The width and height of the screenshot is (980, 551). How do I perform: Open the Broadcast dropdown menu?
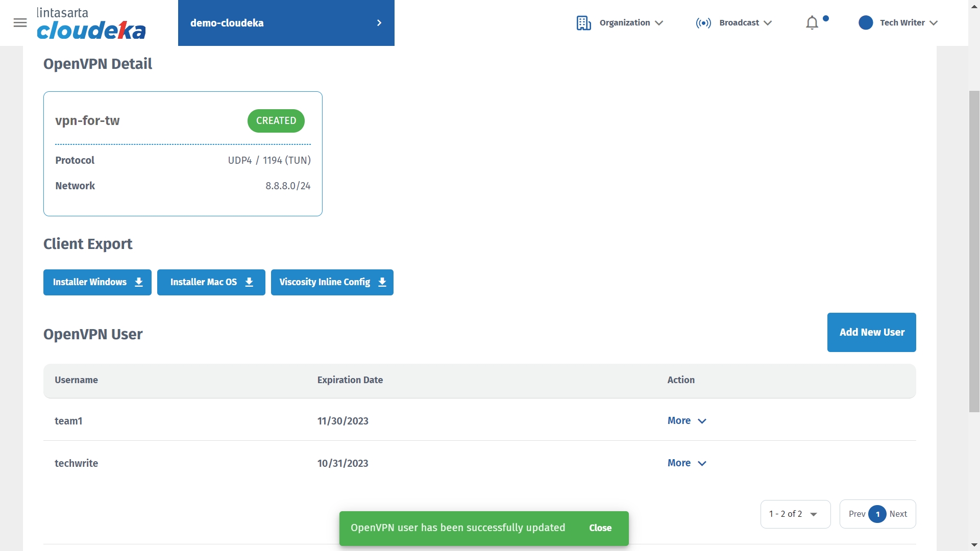click(745, 23)
